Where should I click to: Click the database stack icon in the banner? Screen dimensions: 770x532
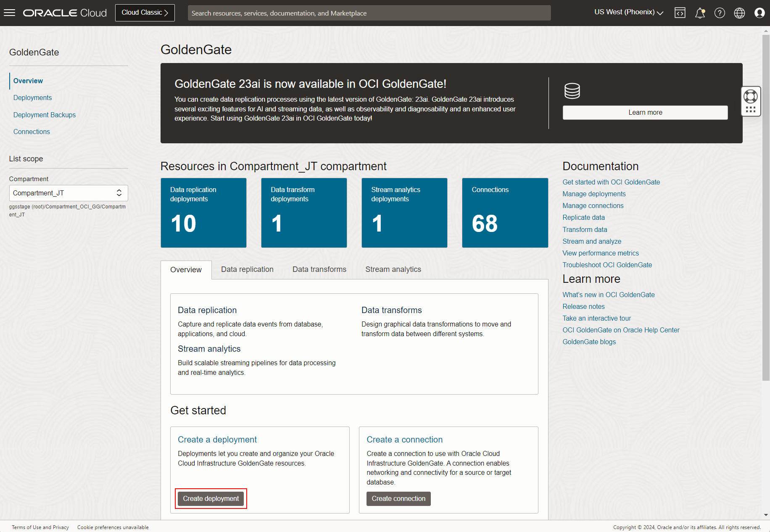(x=572, y=91)
